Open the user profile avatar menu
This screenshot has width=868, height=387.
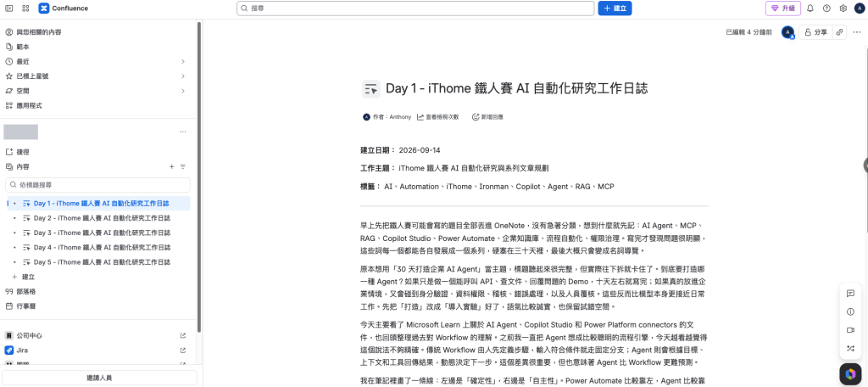[x=859, y=8]
